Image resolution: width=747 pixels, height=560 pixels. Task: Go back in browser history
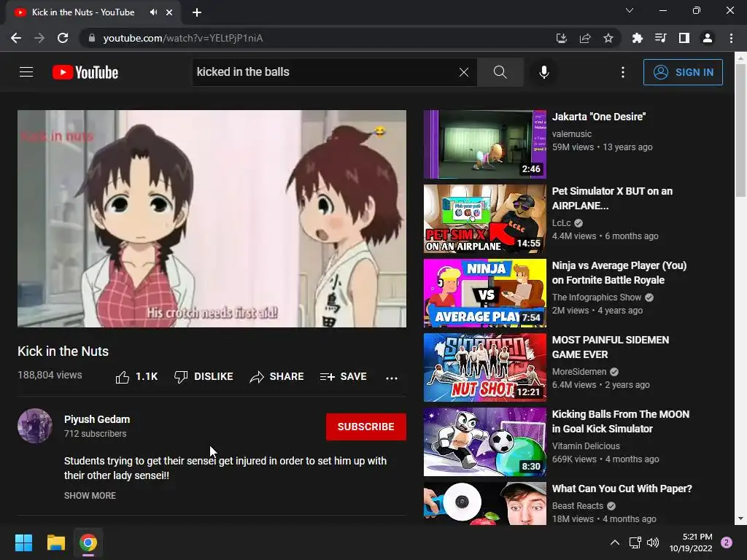click(16, 38)
